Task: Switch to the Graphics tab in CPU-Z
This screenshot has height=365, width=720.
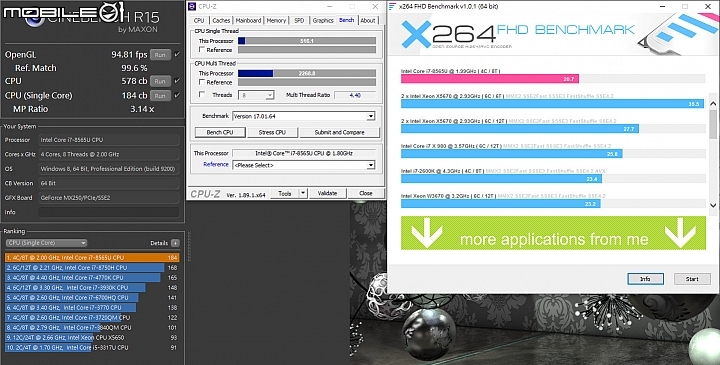Action: pos(323,21)
